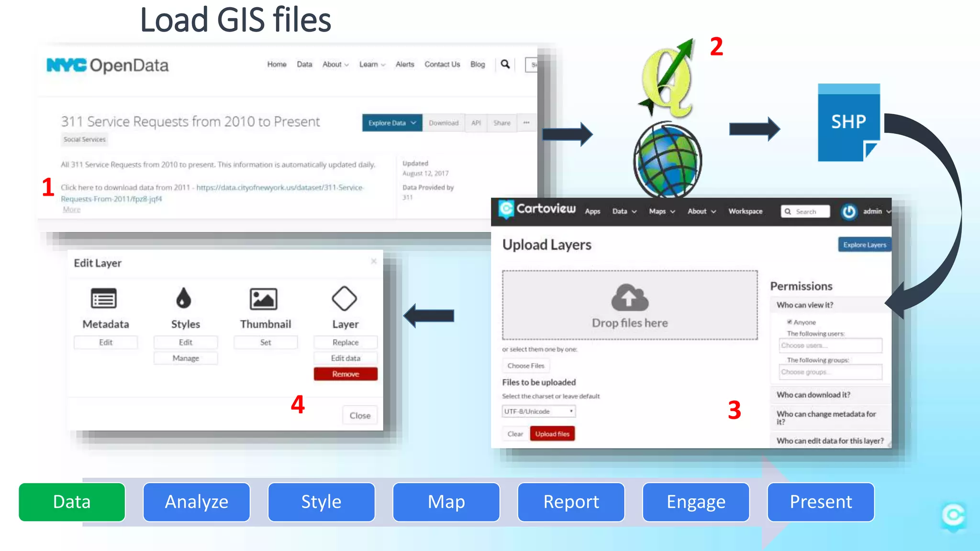This screenshot has width=980, height=551.
Task: Click Edit under Styles
Action: [186, 342]
